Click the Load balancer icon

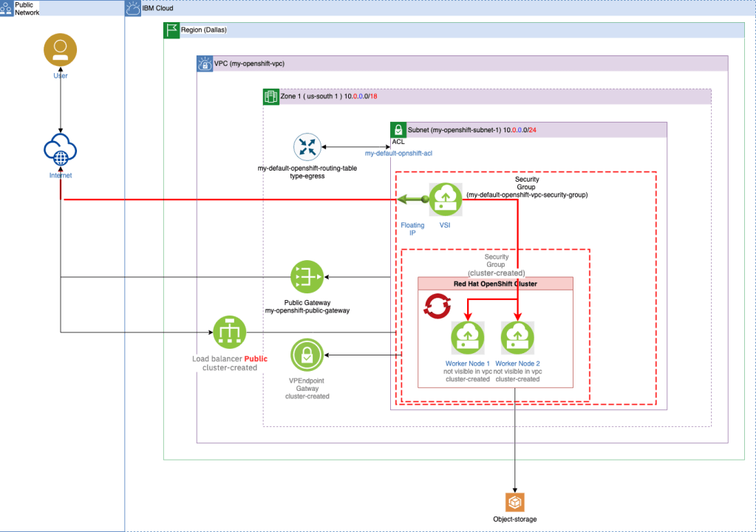229,332
